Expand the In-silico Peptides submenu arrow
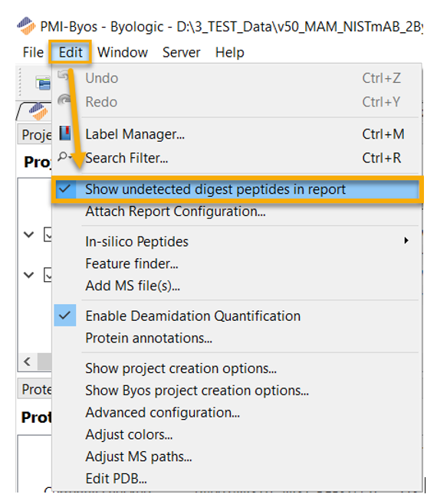 406,241
